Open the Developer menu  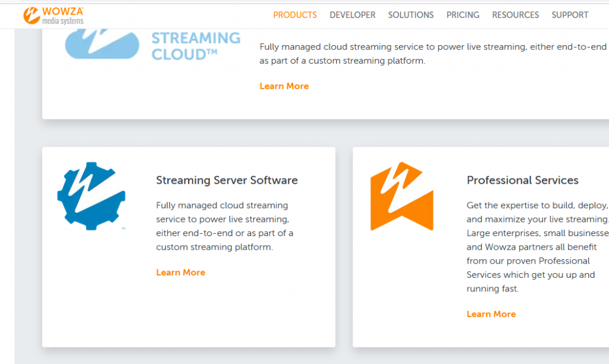(x=352, y=15)
